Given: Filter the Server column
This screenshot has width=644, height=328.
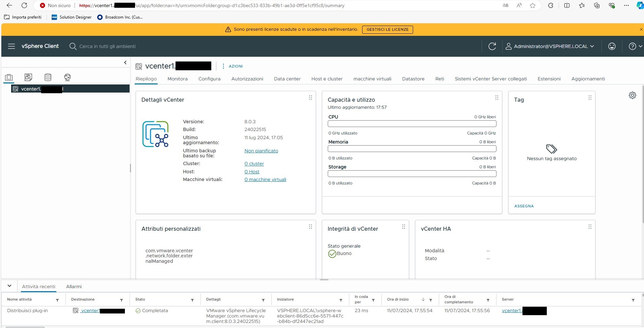Looking at the screenshot, I should pyautogui.click(x=633, y=300).
